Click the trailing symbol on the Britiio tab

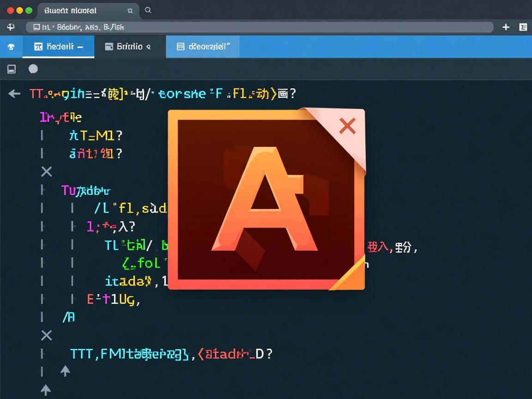point(148,47)
